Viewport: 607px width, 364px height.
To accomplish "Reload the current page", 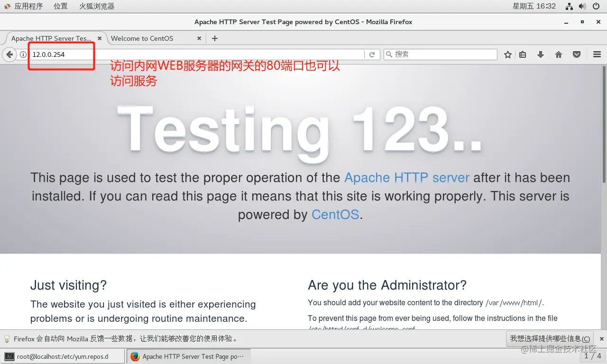I will click(372, 55).
